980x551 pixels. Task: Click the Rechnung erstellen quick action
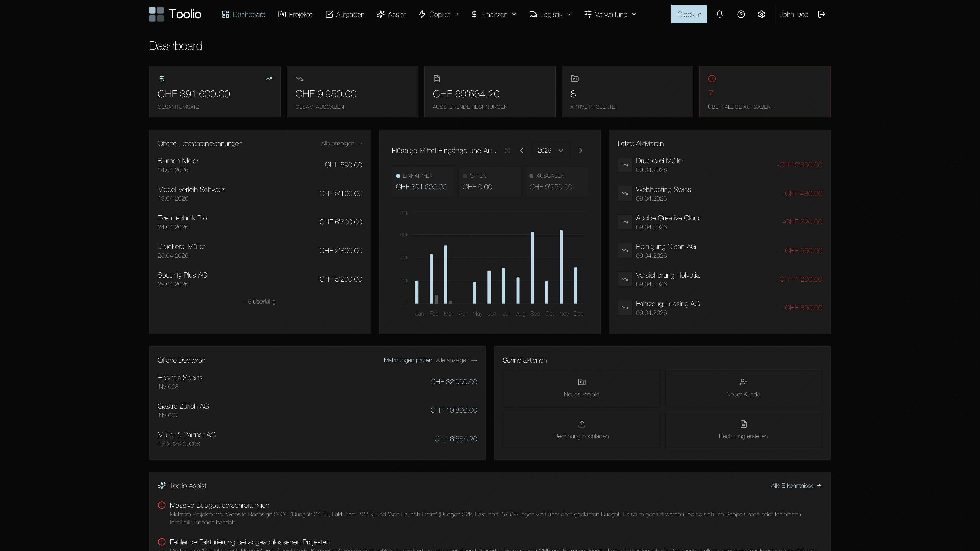point(743,430)
